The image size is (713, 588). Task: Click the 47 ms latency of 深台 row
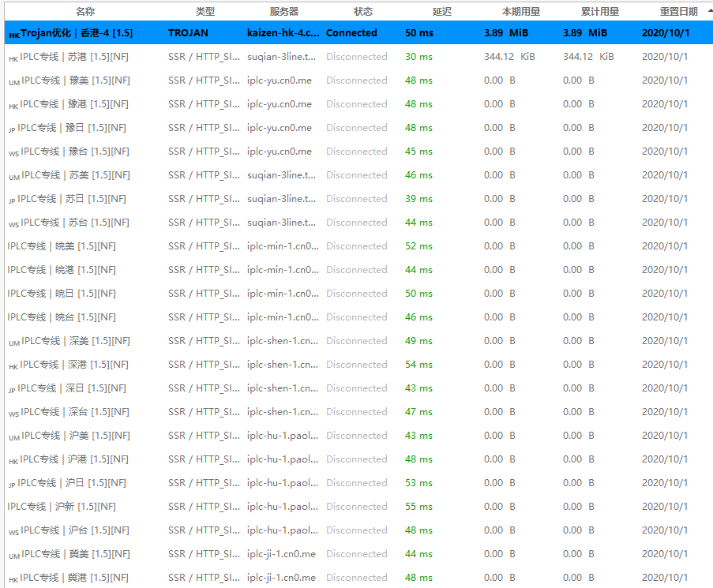(418, 412)
